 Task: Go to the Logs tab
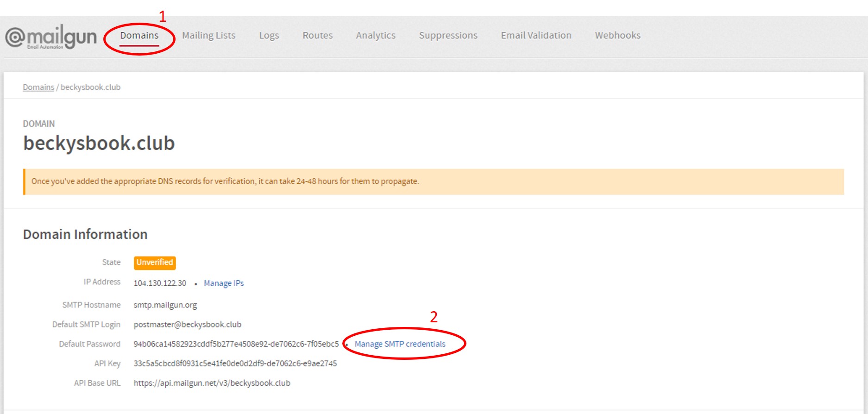pyautogui.click(x=269, y=35)
